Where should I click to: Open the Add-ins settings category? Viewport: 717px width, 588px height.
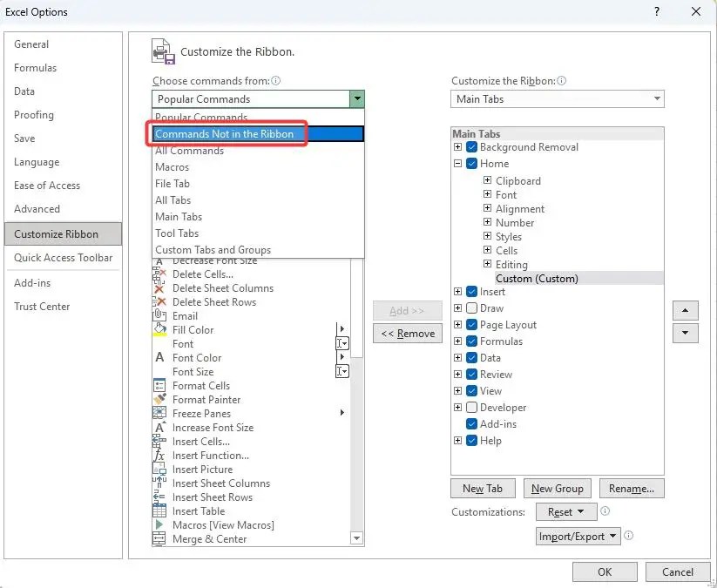pyautogui.click(x=30, y=281)
